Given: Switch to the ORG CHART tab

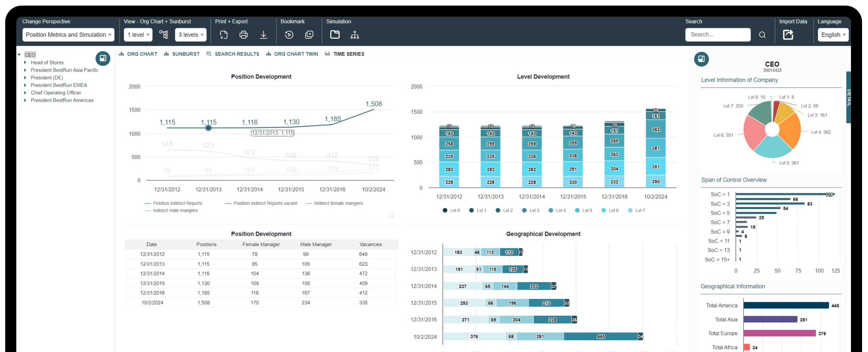Looking at the screenshot, I should pos(138,54).
